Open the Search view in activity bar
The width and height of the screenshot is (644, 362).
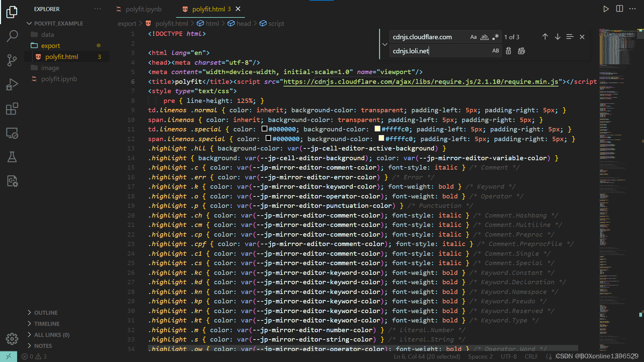12,36
